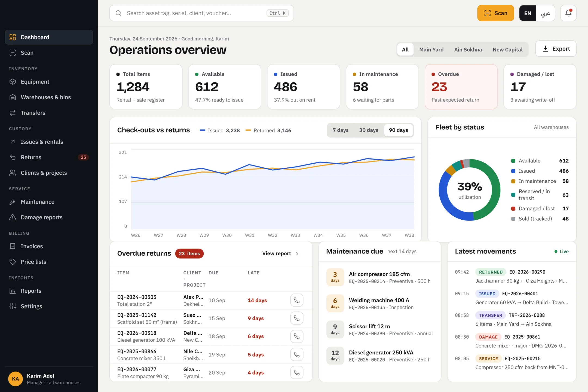Open Clients & projects section
This screenshot has height=392, width=588.
pyautogui.click(x=49, y=173)
